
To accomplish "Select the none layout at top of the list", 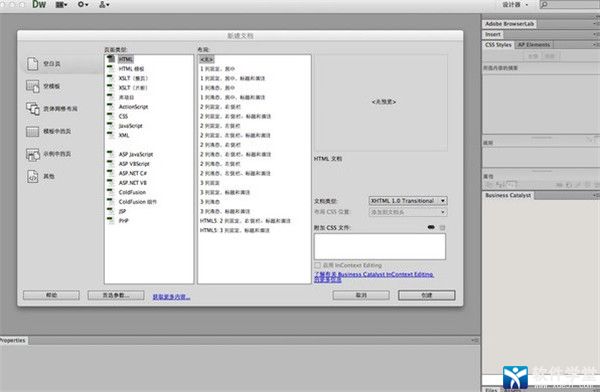I will point(207,59).
